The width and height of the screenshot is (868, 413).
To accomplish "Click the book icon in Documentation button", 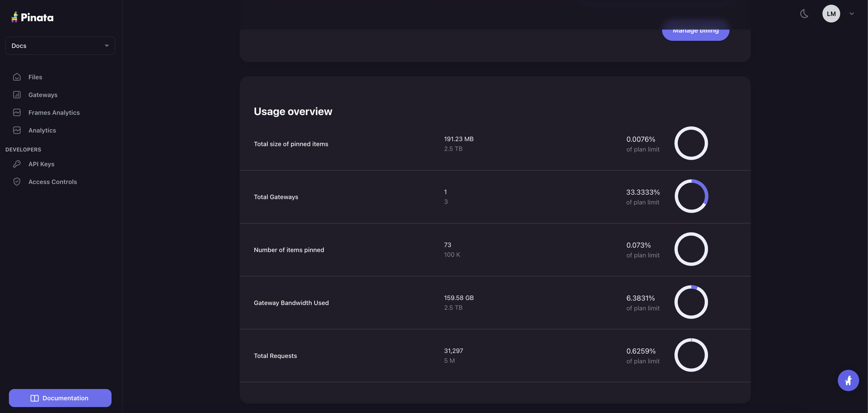I will [34, 398].
